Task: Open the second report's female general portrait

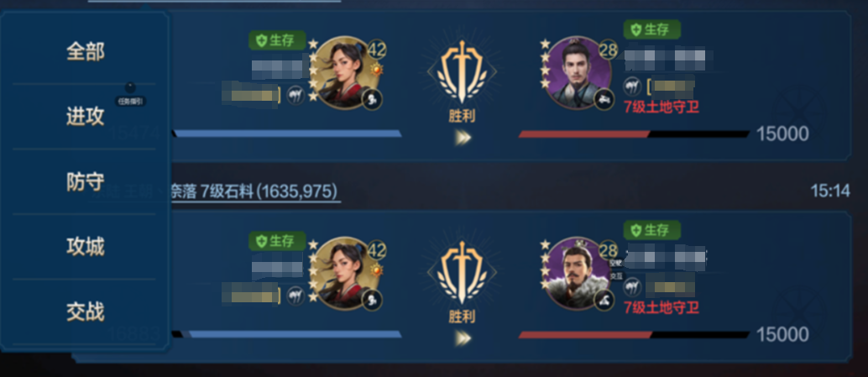Action: pos(346,274)
